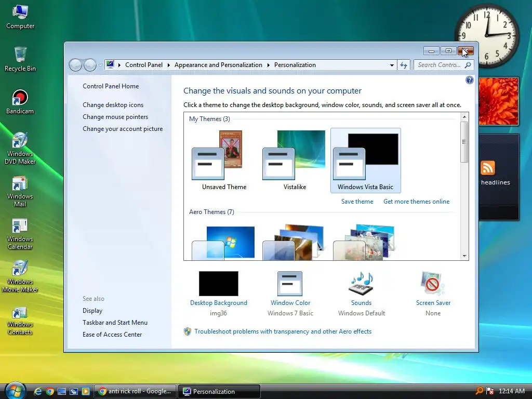Launch Chrome from quick launch
532x399 pixels.
[50, 391]
